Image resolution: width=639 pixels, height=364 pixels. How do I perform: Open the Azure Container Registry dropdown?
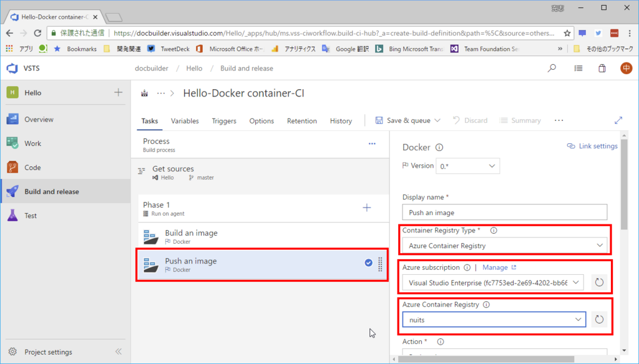click(x=494, y=320)
